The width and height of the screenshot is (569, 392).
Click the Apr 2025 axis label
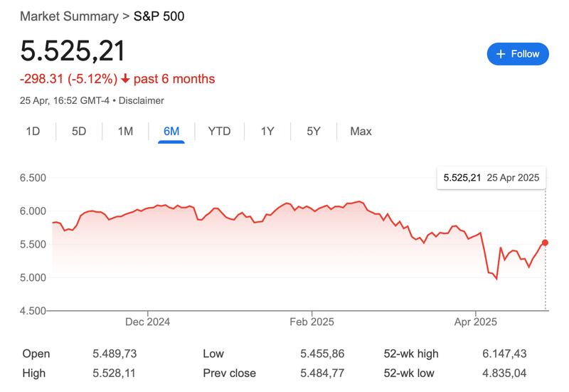click(x=474, y=322)
